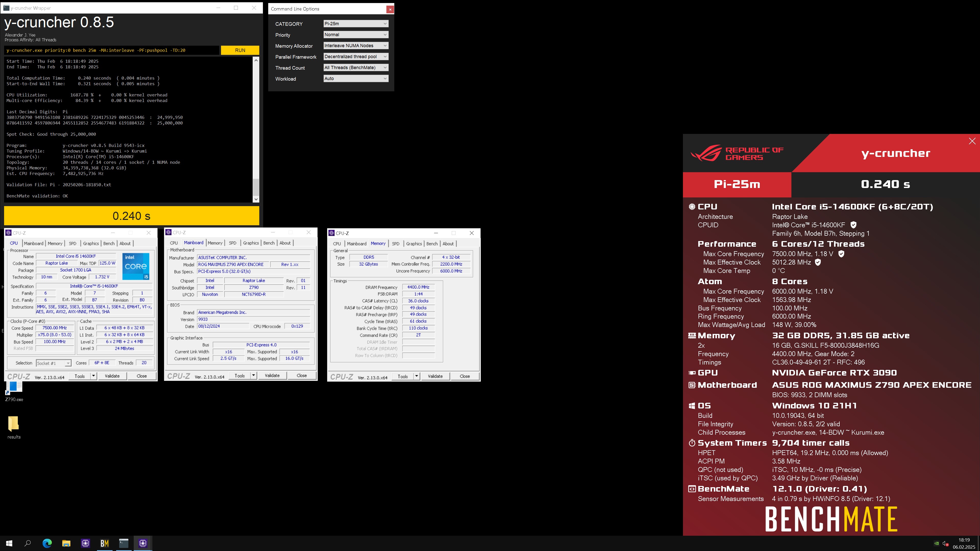Switch to Memory tab in first CPU-Z window

coord(55,243)
